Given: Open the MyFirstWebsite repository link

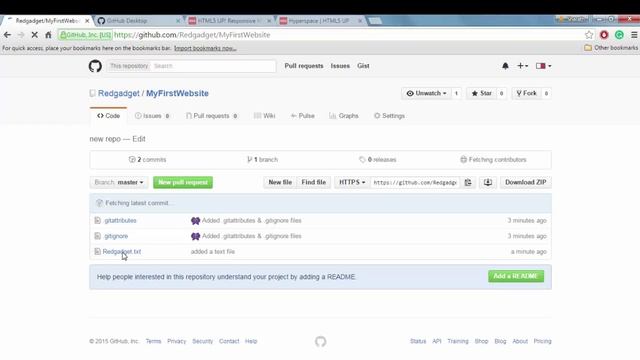Looking at the screenshot, I should pos(177,93).
